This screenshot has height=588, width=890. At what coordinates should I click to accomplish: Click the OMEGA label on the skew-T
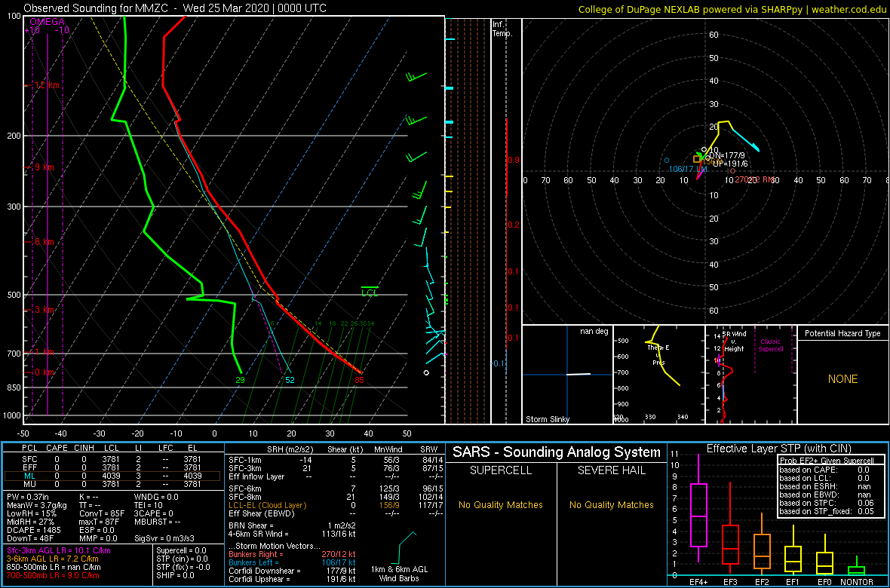point(47,22)
